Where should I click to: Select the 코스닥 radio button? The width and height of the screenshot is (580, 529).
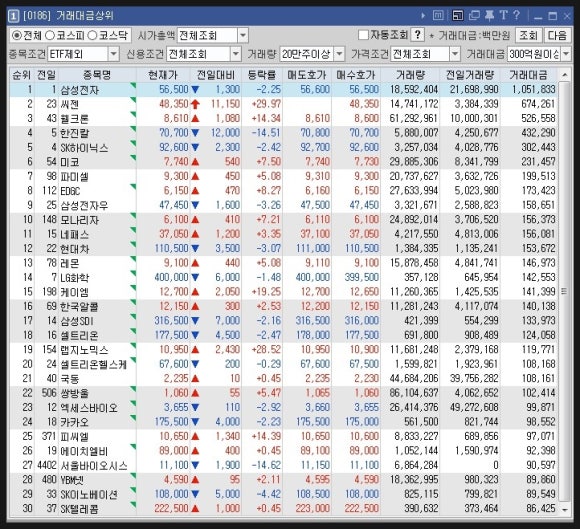(x=92, y=36)
